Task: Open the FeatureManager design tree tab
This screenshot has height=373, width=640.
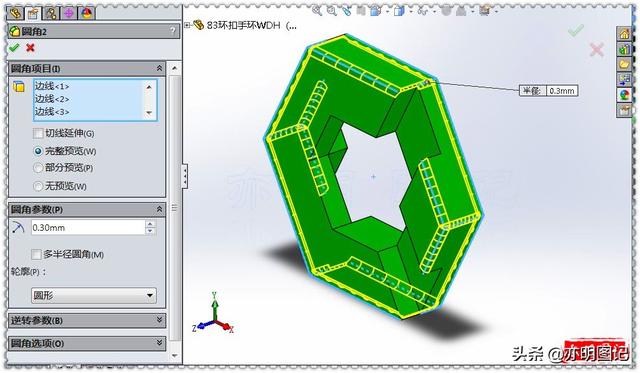Action: pyautogui.click(x=16, y=13)
